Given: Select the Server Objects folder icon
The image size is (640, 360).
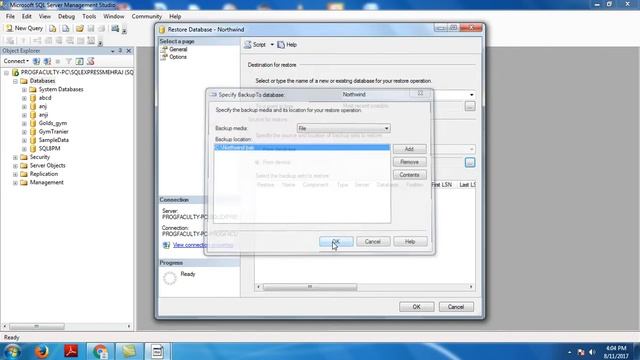Looking at the screenshot, I should coord(24,165).
